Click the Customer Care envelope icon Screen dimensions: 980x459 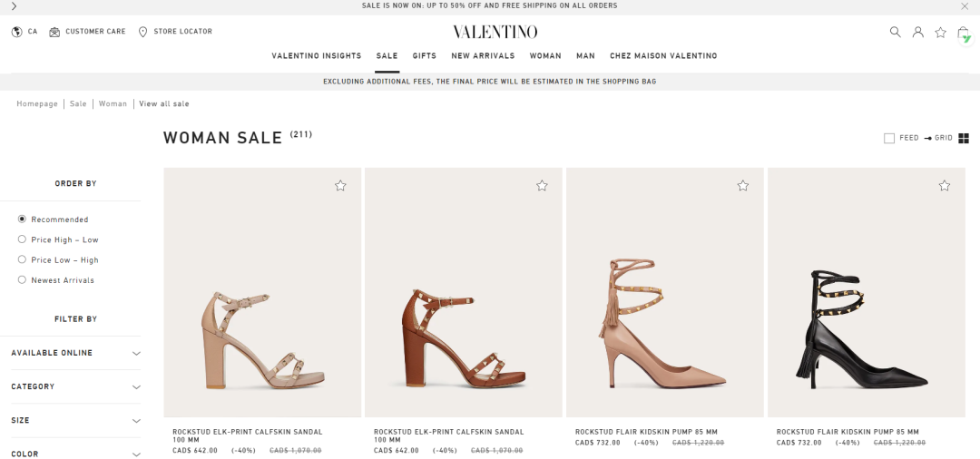54,32
